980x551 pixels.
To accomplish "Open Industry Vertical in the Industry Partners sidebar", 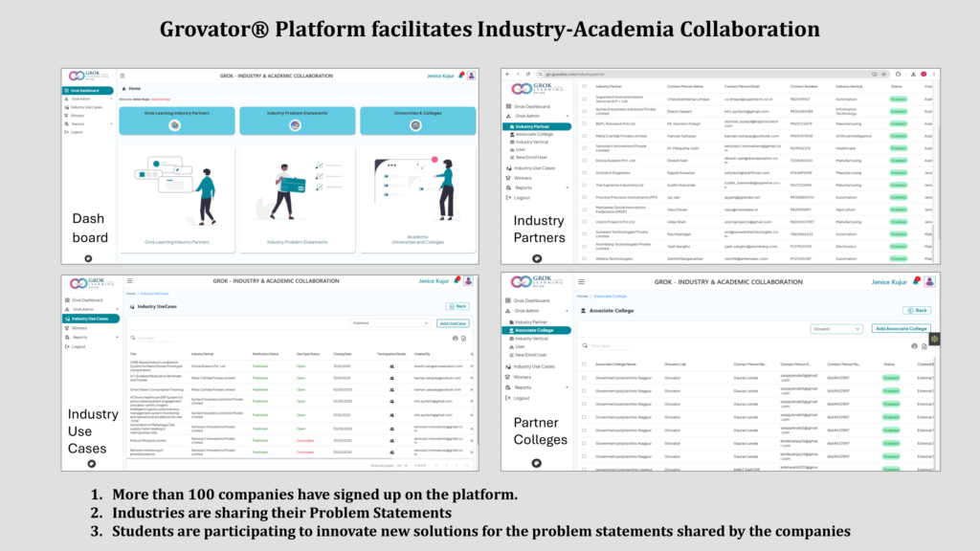I will 531,142.
